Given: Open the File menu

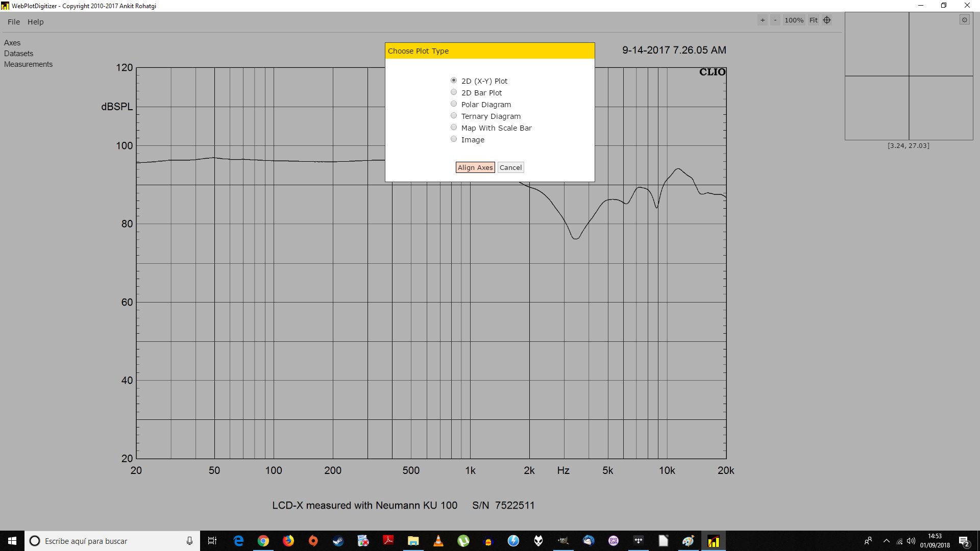Looking at the screenshot, I should [x=14, y=22].
